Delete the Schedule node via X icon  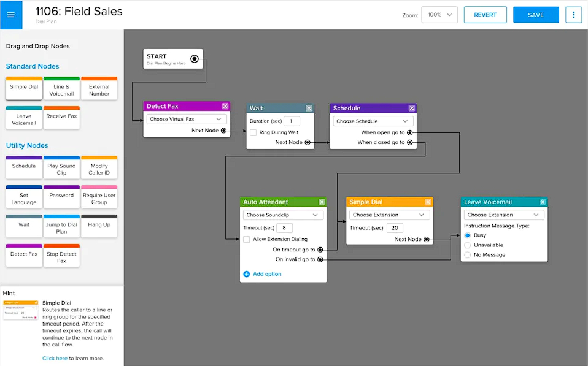point(412,108)
